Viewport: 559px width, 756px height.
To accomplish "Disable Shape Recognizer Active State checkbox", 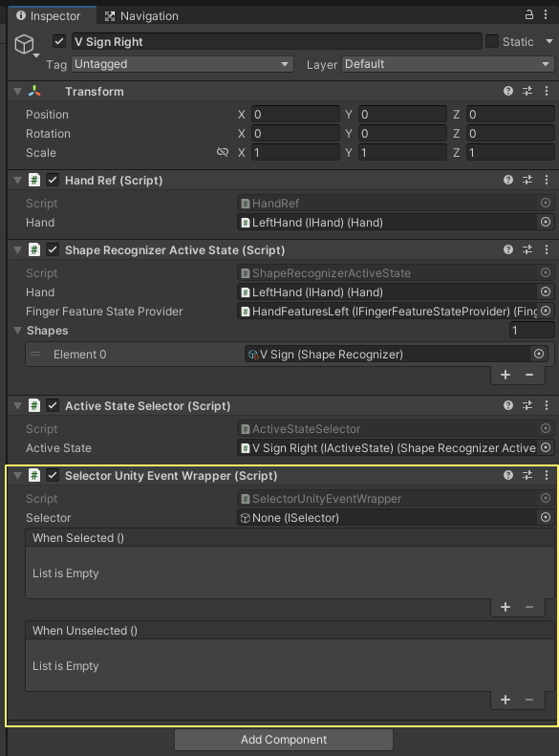I will tap(53, 250).
